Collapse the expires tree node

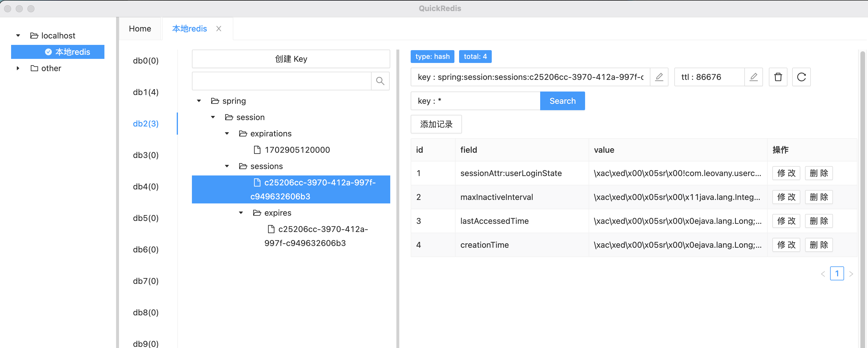point(241,213)
